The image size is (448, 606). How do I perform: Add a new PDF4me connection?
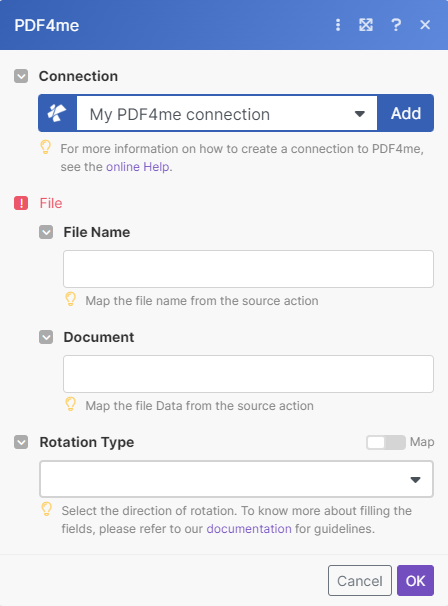tap(405, 113)
